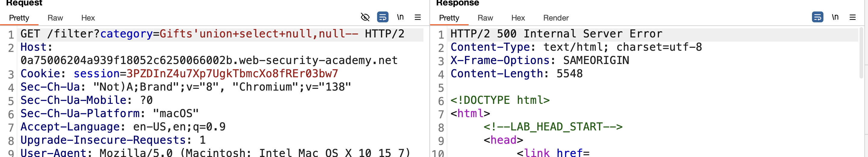
Task: Switch to Raw tab in Response panel
Action: [485, 18]
